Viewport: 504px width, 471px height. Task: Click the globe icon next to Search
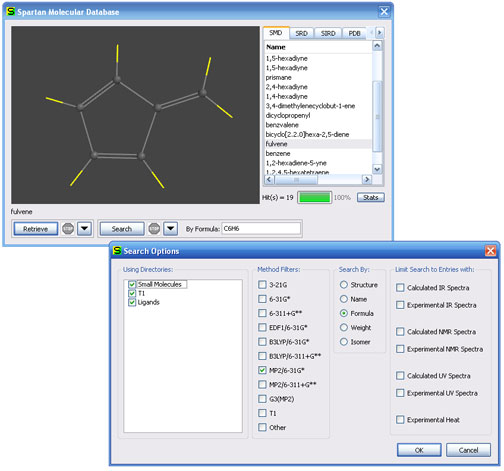154,229
